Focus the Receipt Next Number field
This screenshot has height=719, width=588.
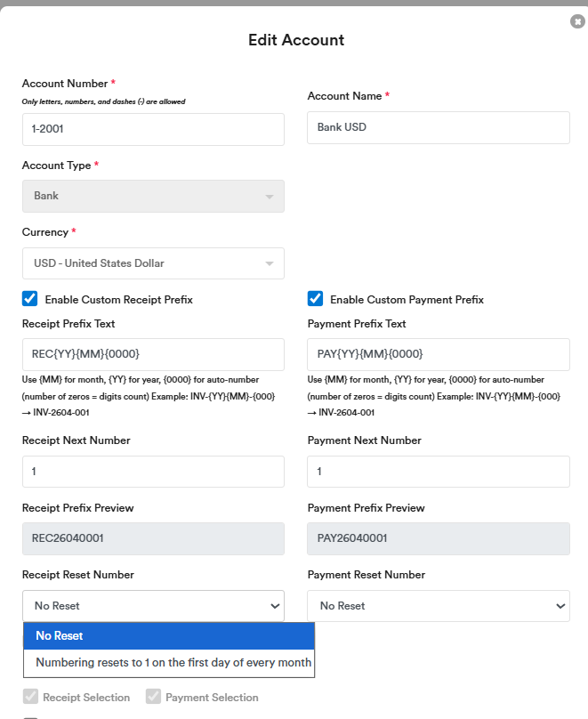[x=153, y=472]
